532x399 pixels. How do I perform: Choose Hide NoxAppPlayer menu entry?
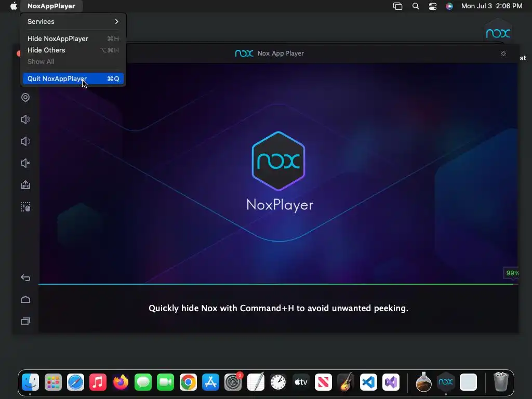[x=73, y=38]
